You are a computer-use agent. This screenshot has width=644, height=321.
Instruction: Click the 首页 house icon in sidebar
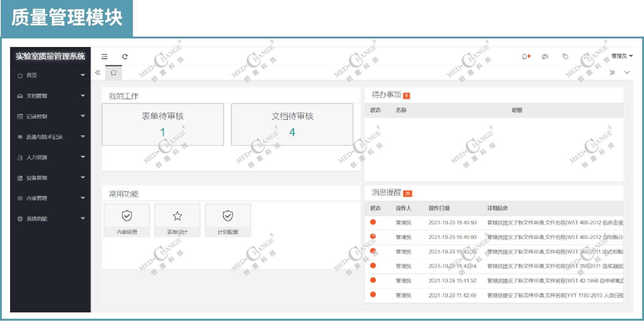20,75
